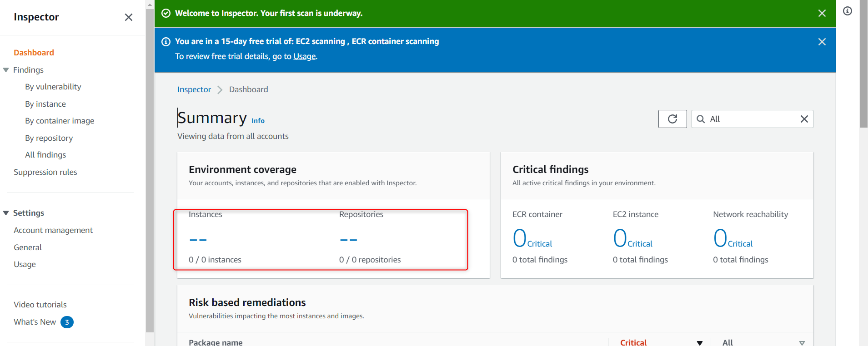Screen dimensions: 868x346
Task: Open the Usage link in banner
Action: click(305, 56)
